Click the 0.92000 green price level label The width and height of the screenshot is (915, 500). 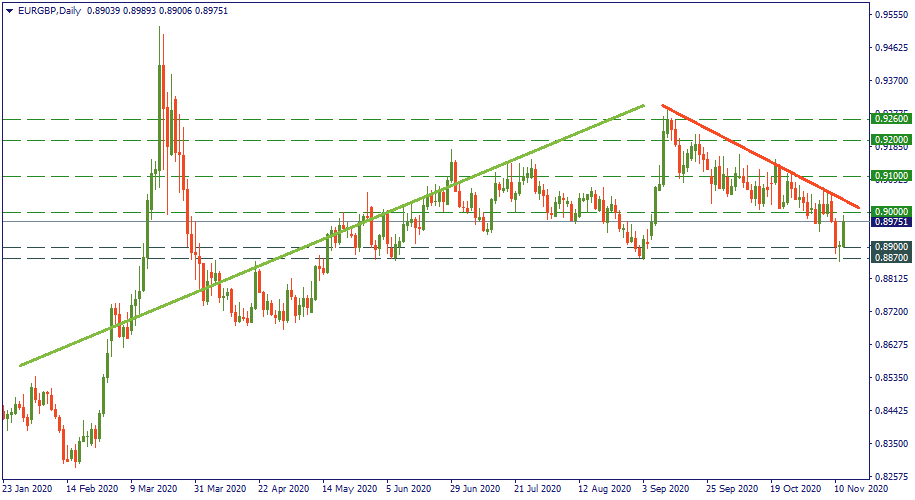888,140
